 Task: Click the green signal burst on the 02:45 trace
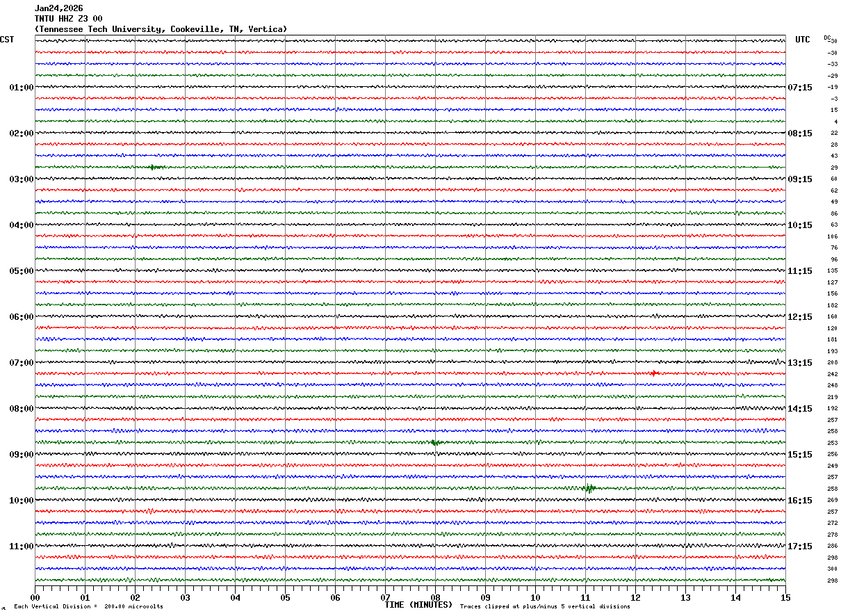coord(156,167)
